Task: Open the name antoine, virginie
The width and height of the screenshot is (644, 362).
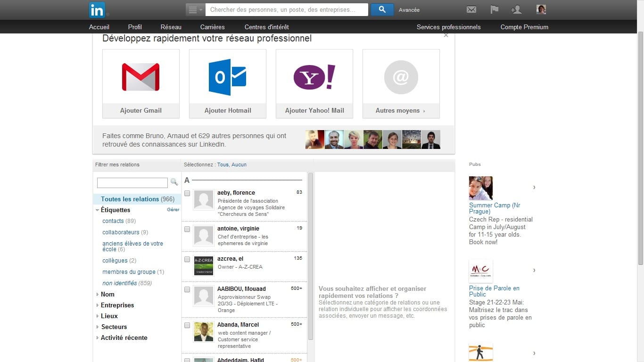Action: (x=238, y=228)
